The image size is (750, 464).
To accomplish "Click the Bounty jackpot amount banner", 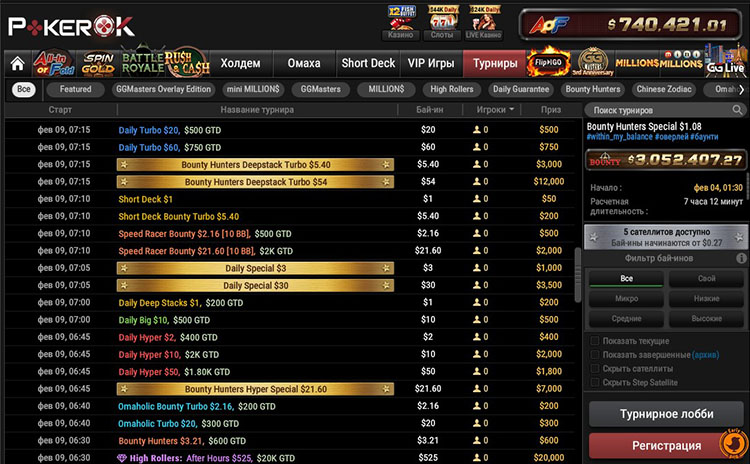I will [x=666, y=160].
